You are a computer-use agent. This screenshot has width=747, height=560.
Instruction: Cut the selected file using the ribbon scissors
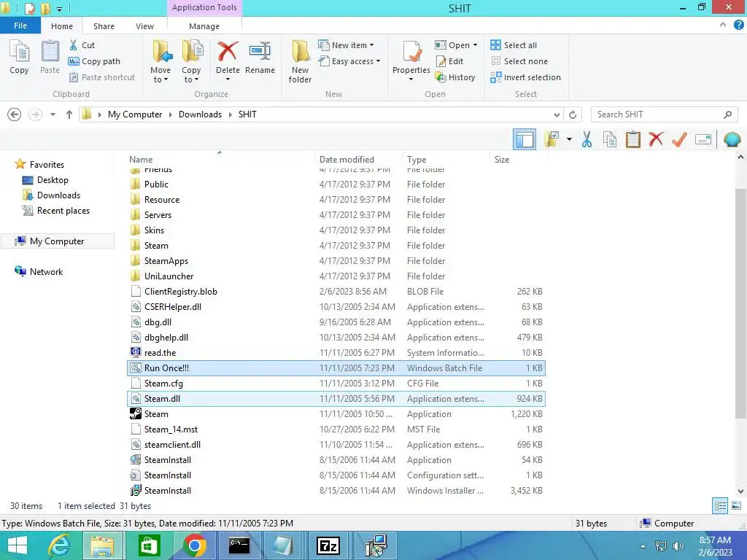pyautogui.click(x=82, y=45)
